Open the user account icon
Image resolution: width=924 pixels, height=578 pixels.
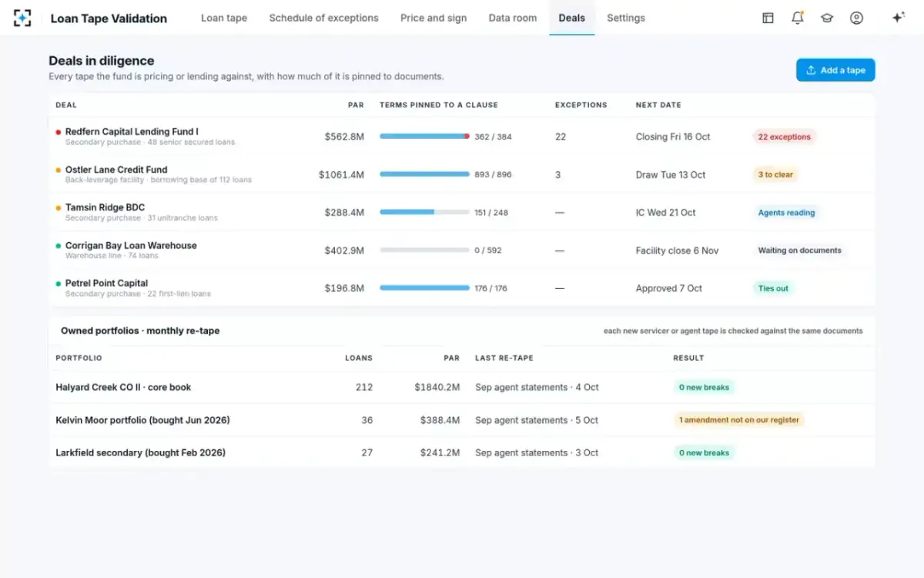coord(856,18)
